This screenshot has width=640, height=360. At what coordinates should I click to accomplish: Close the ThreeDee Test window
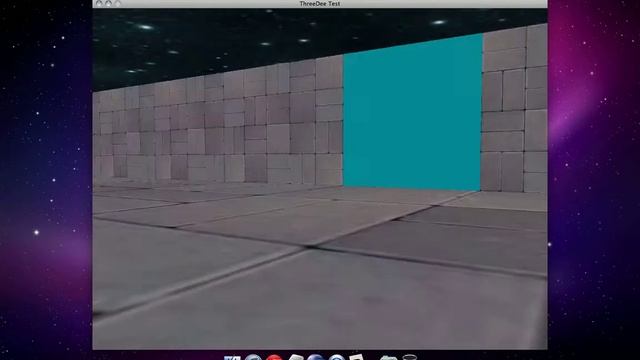click(99, 3)
